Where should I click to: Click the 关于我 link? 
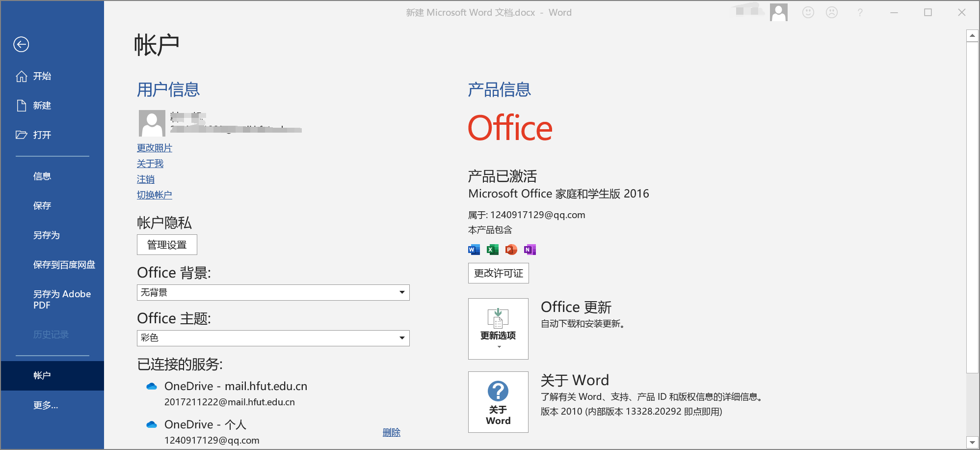[x=150, y=164]
